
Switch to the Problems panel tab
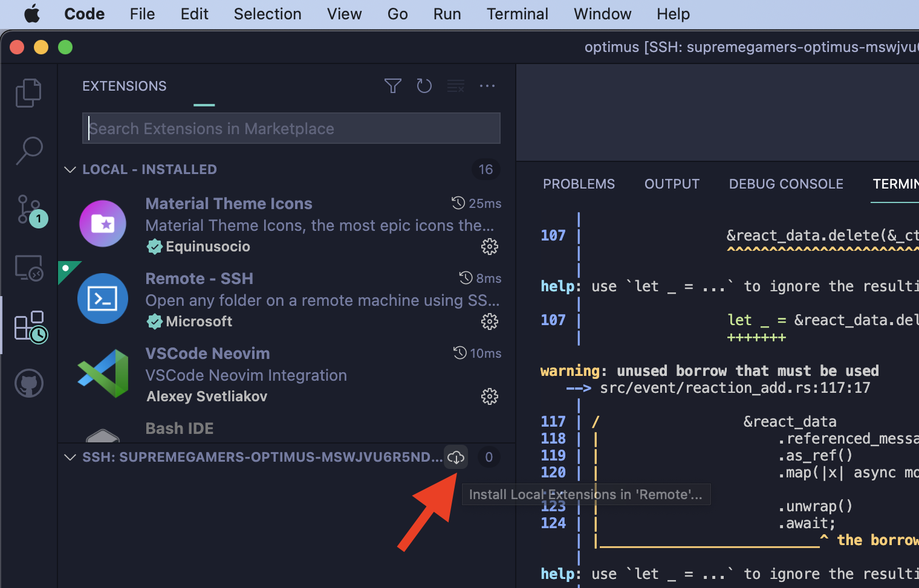(579, 184)
